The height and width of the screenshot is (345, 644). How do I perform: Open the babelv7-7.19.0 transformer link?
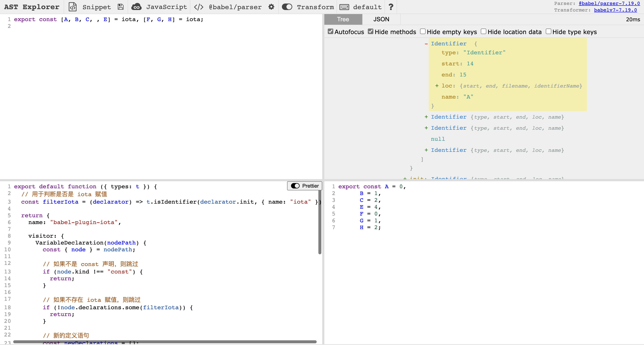click(x=615, y=10)
